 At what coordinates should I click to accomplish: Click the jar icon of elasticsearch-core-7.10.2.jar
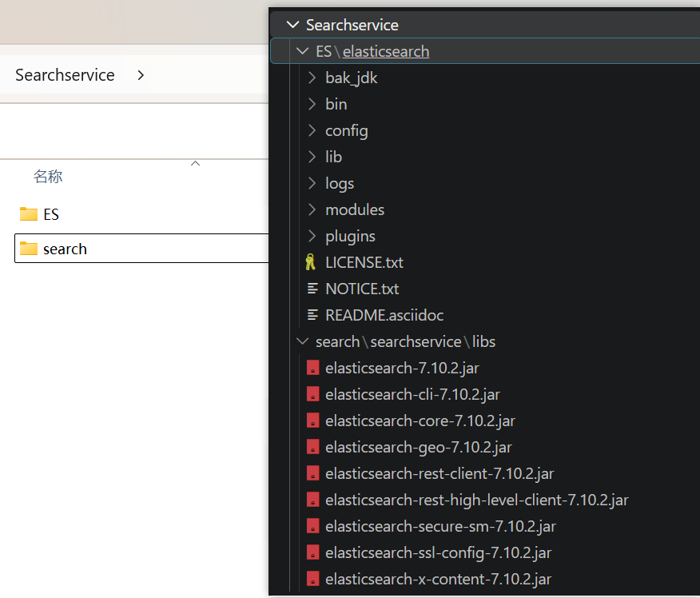313,421
